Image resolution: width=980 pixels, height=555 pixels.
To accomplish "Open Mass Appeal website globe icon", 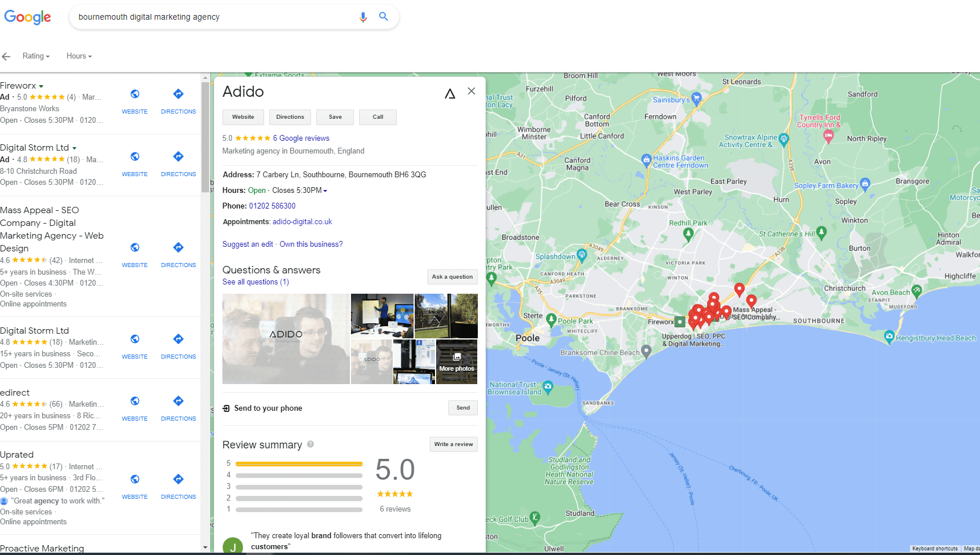I will [135, 247].
